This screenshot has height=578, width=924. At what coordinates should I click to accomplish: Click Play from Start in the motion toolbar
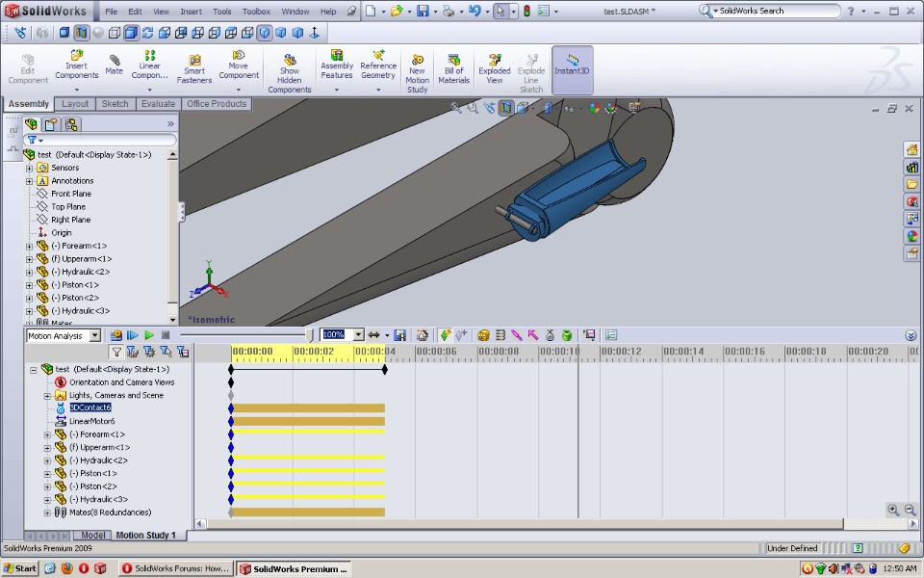point(133,335)
